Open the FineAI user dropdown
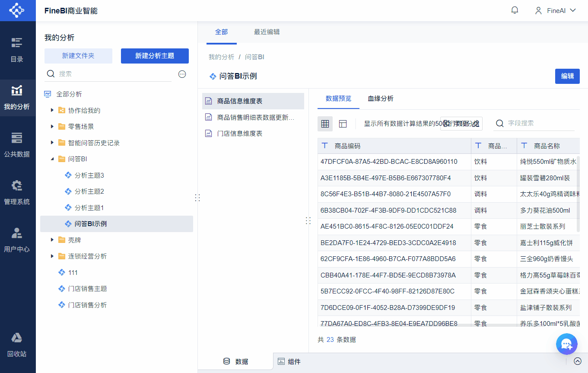 coord(555,10)
